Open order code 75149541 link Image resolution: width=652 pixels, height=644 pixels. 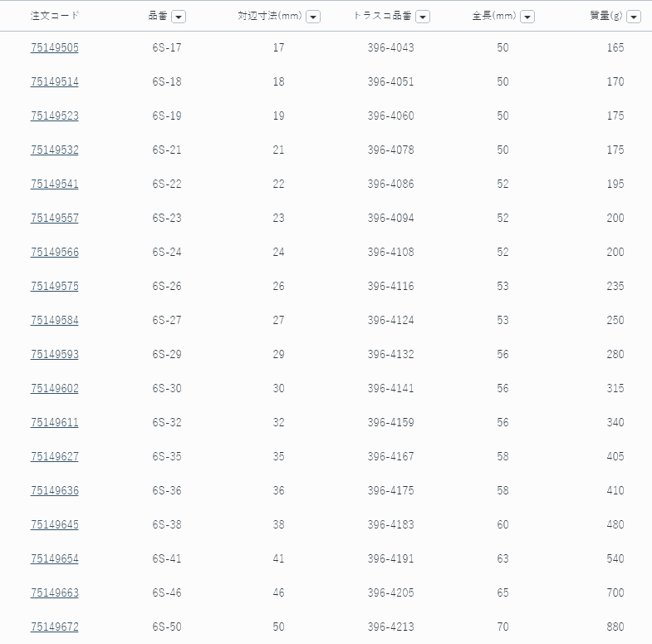tap(55, 184)
